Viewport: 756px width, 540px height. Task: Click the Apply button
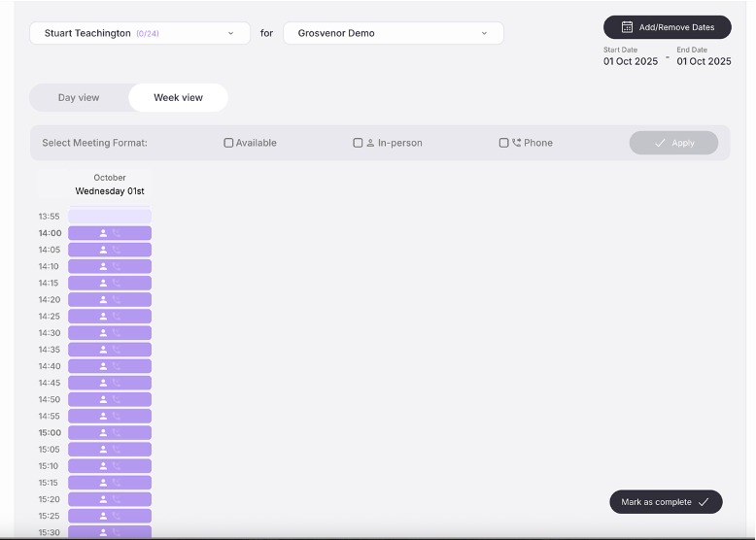[673, 143]
